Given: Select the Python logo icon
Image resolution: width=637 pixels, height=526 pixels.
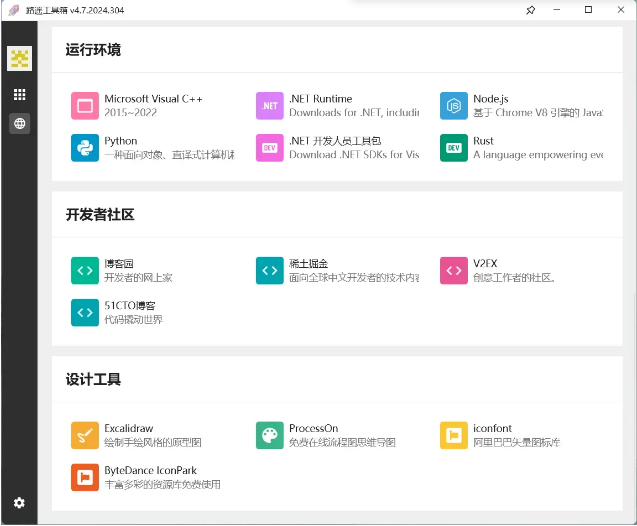Looking at the screenshot, I should (85, 148).
